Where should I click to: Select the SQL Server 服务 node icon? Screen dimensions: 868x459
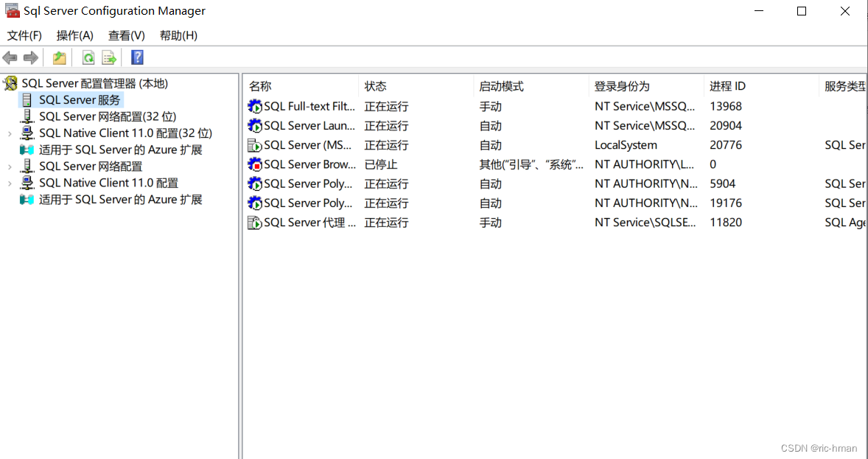pyautogui.click(x=27, y=99)
